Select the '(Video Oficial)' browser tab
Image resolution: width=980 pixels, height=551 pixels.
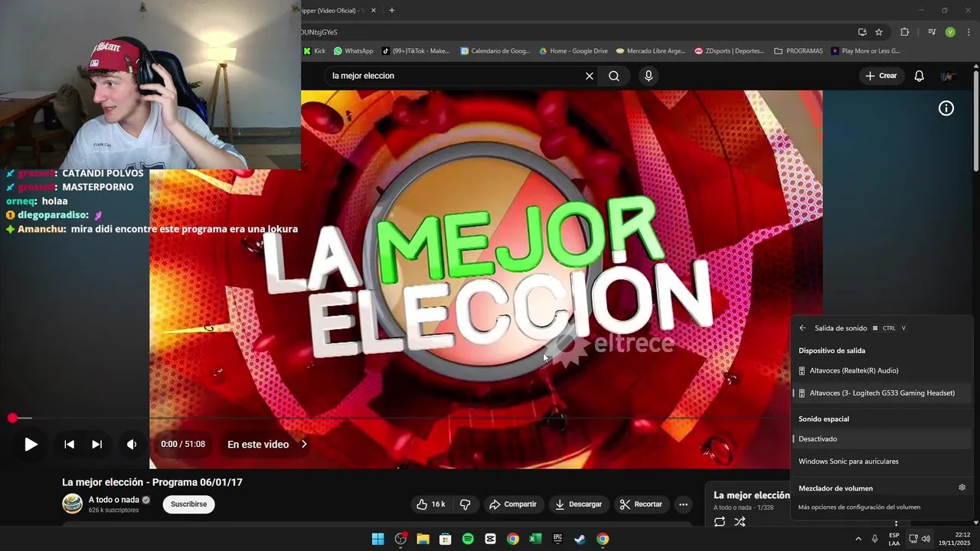(x=334, y=11)
